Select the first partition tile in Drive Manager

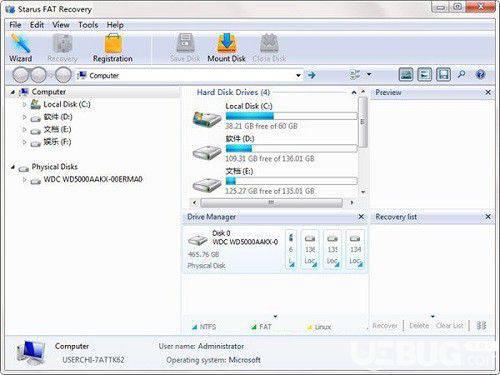pyautogui.click(x=291, y=249)
